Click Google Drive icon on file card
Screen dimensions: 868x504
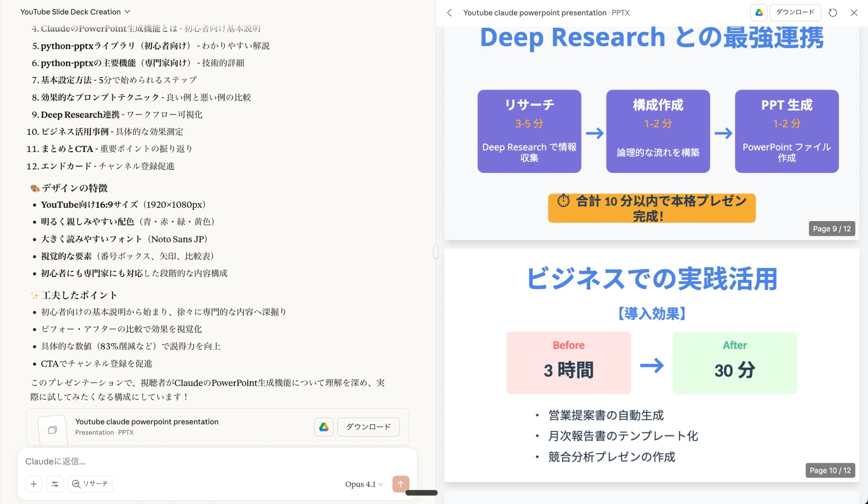pyautogui.click(x=323, y=427)
